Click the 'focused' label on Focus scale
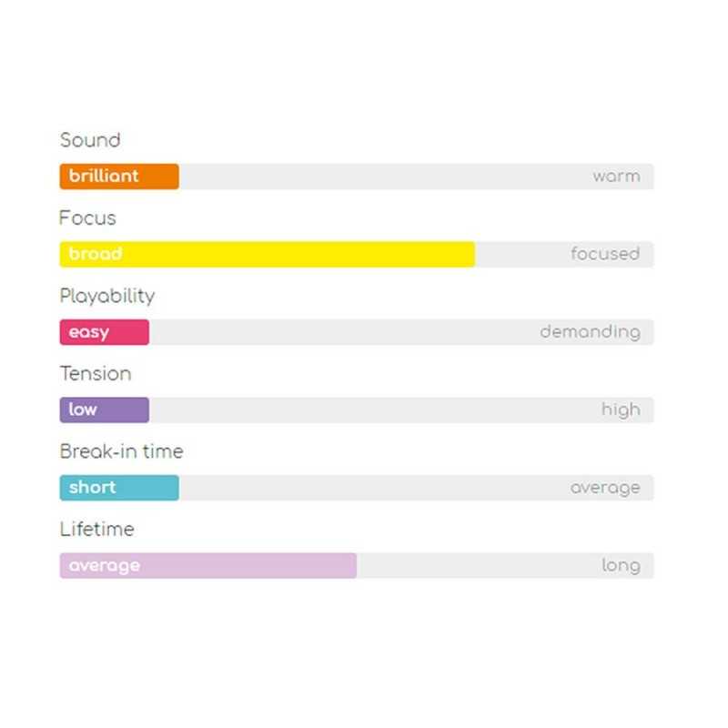The height and width of the screenshot is (728, 728). tap(605, 254)
